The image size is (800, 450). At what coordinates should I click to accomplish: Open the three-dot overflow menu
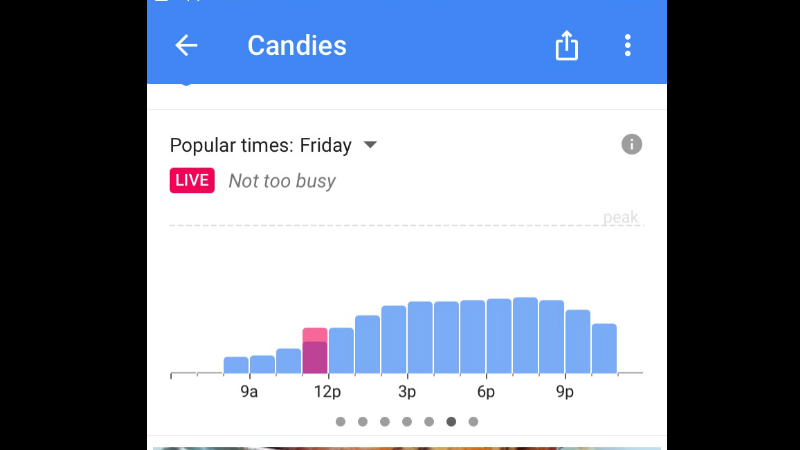coord(628,45)
